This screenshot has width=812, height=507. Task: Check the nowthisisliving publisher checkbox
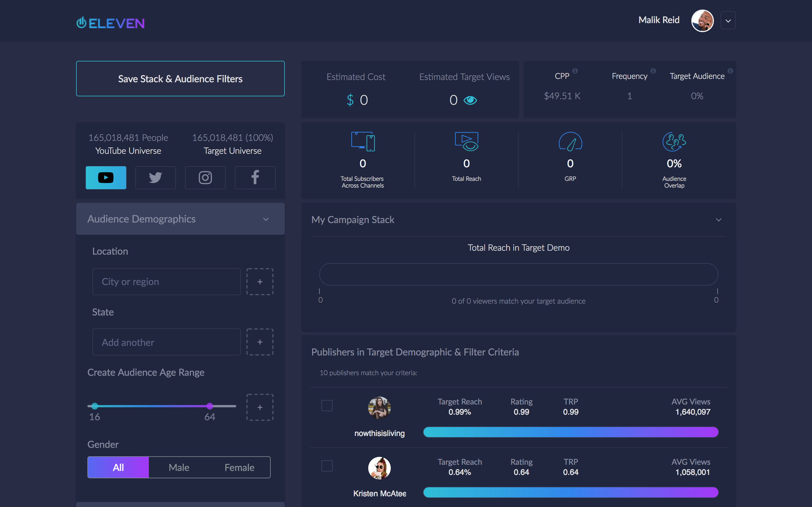(327, 405)
